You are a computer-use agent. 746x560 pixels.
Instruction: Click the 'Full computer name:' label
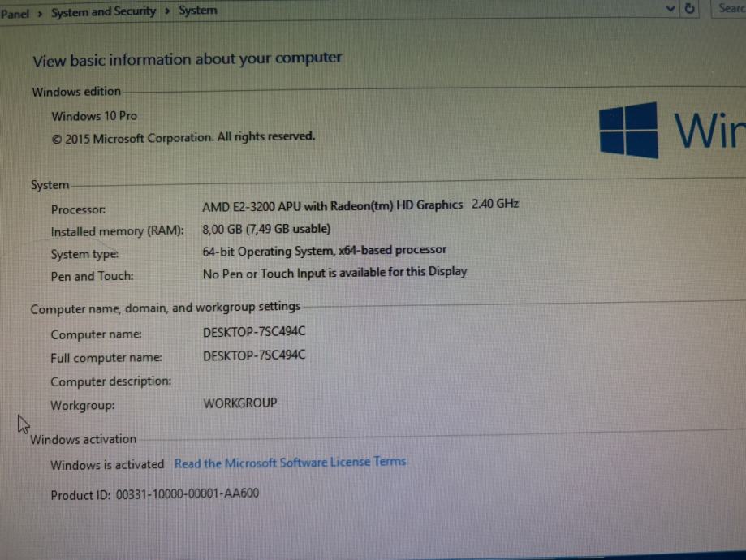pos(106,358)
